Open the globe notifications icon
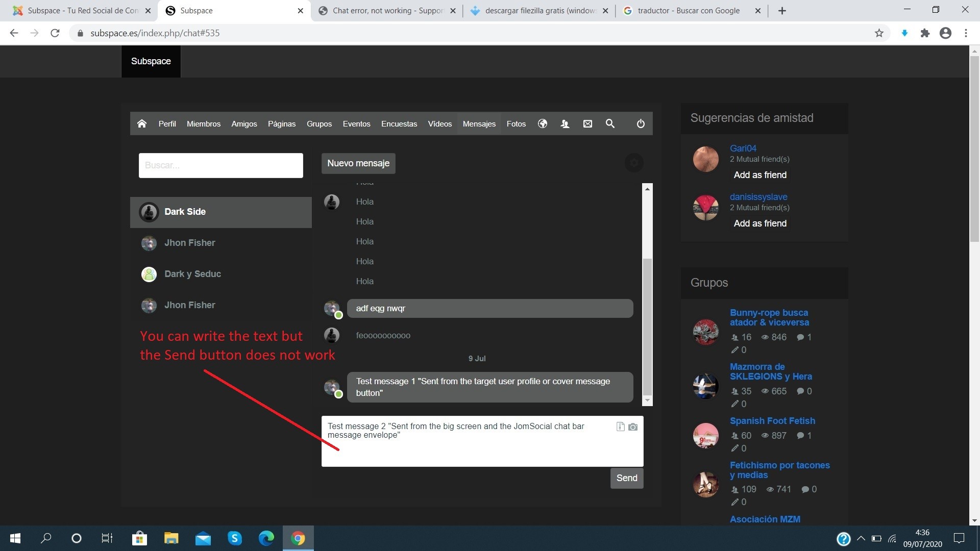The height and width of the screenshot is (551, 980). point(543,123)
